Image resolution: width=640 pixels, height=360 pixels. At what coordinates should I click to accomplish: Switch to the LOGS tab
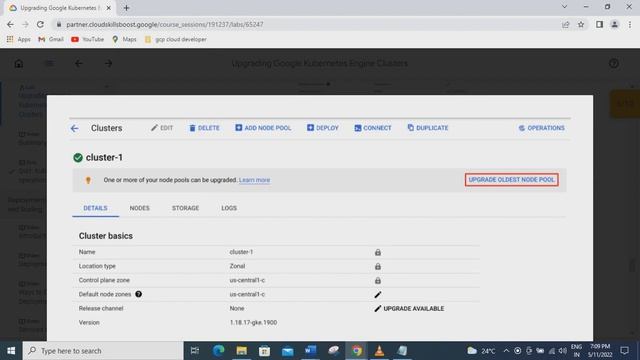click(x=229, y=208)
